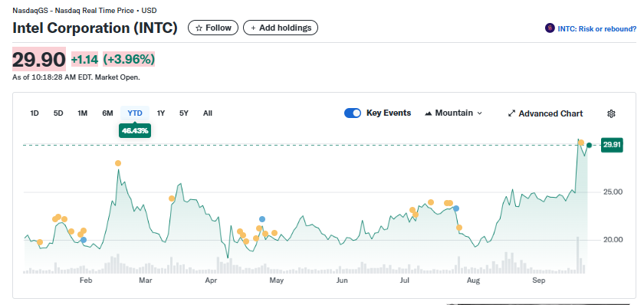The height and width of the screenshot is (305, 644).
Task: Switch chart to 6M range
Action: 107,113
